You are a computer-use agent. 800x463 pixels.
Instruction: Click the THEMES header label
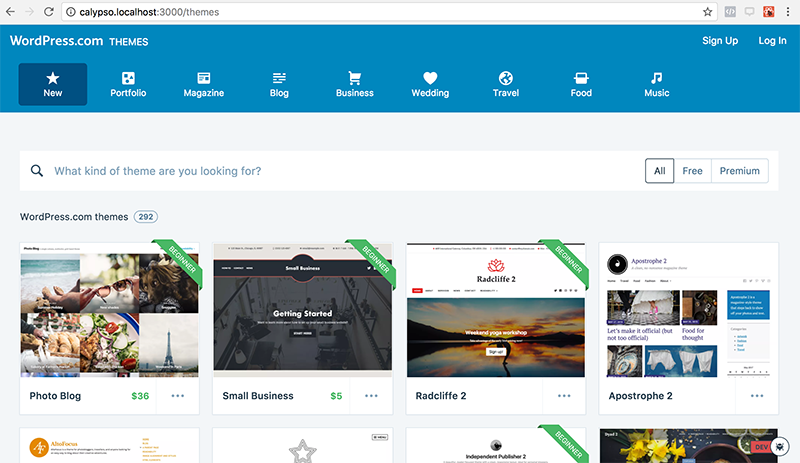[x=129, y=42]
